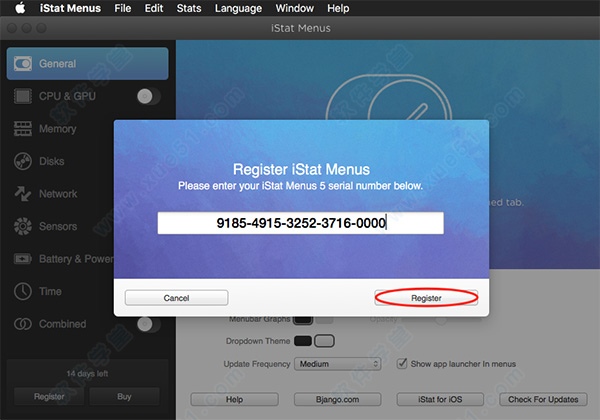
Task: Click the 14 days left text
Action: [x=87, y=373]
